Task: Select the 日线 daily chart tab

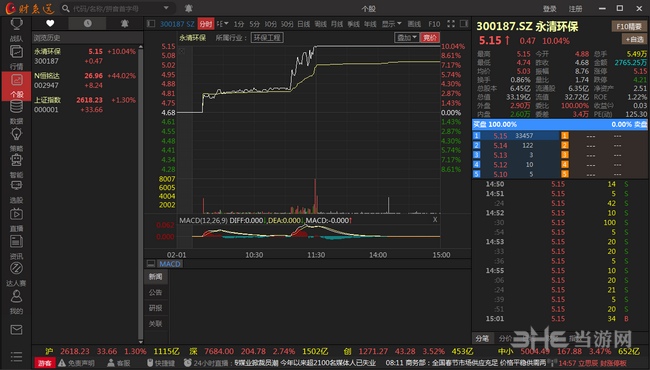Action: coord(303,24)
